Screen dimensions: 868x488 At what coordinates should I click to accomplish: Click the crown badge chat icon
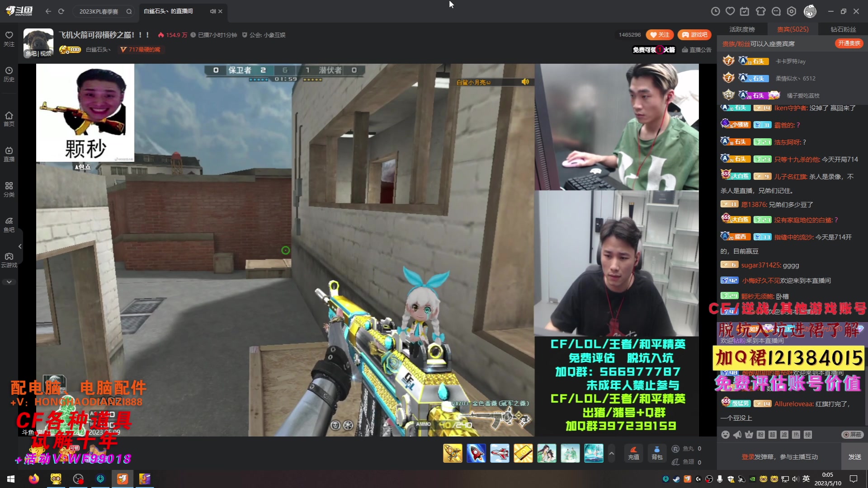click(749, 435)
